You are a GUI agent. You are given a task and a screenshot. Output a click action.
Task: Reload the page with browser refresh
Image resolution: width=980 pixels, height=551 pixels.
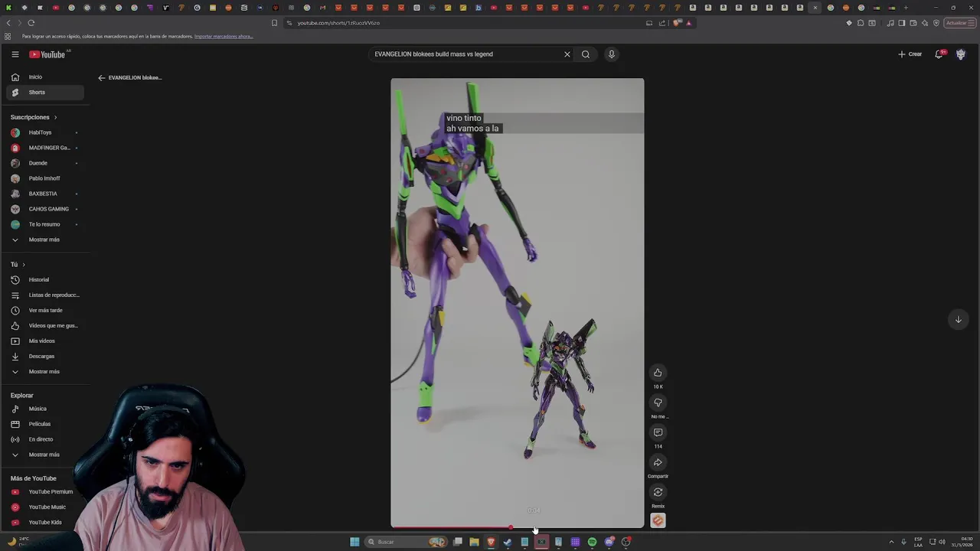point(31,23)
